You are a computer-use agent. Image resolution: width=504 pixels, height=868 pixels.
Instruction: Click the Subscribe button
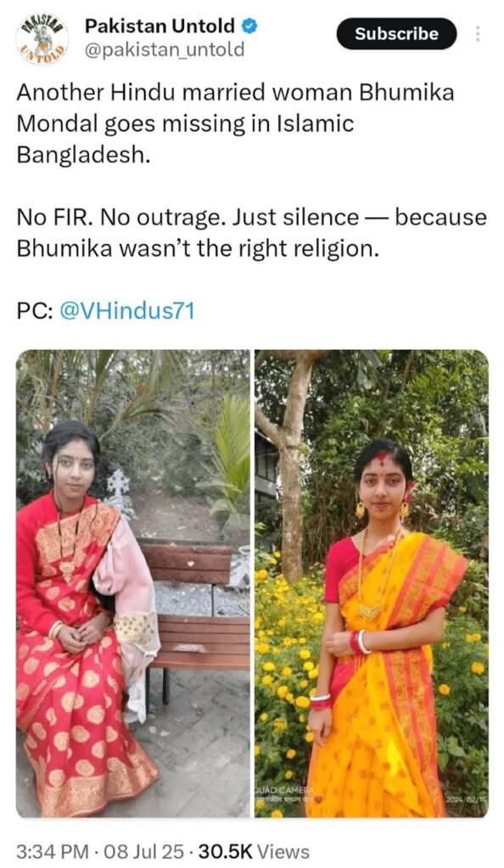coord(396,34)
